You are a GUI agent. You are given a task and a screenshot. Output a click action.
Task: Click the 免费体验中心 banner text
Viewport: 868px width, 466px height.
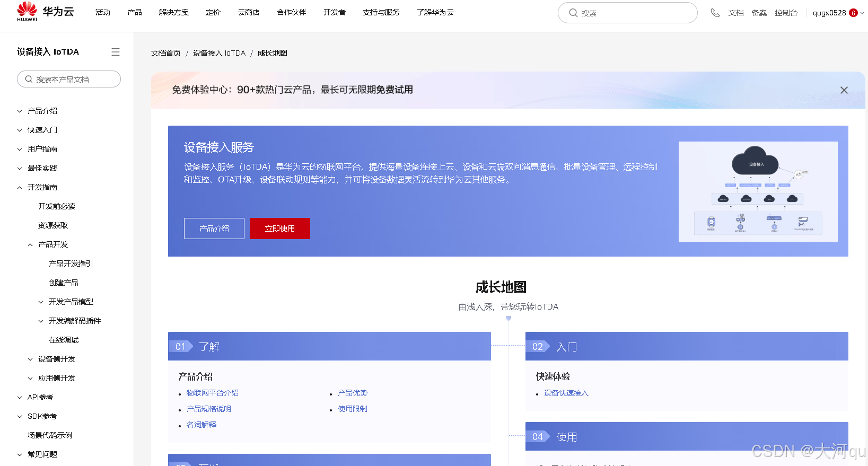click(x=292, y=90)
